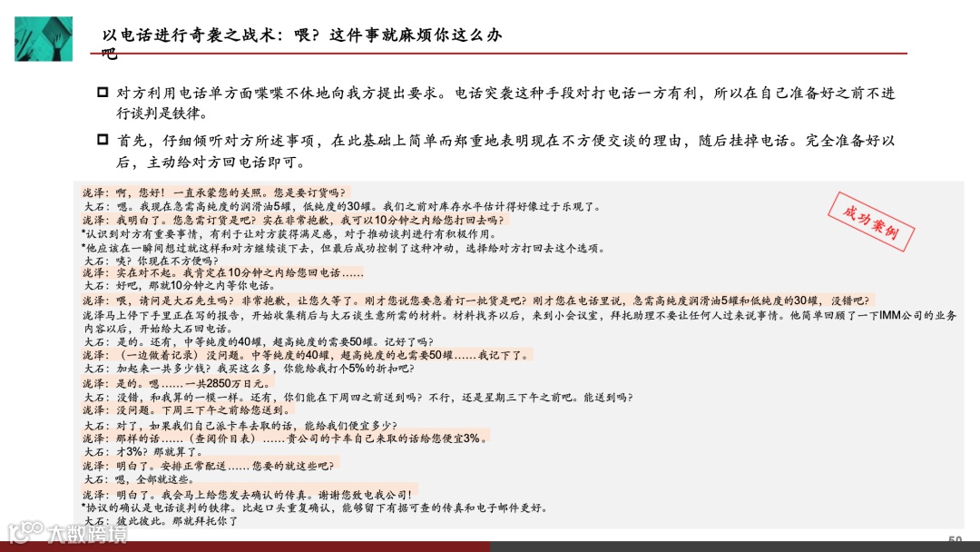The image size is (980, 552).
Task: Click the line about "发去确认的传真"
Action: pos(248,495)
